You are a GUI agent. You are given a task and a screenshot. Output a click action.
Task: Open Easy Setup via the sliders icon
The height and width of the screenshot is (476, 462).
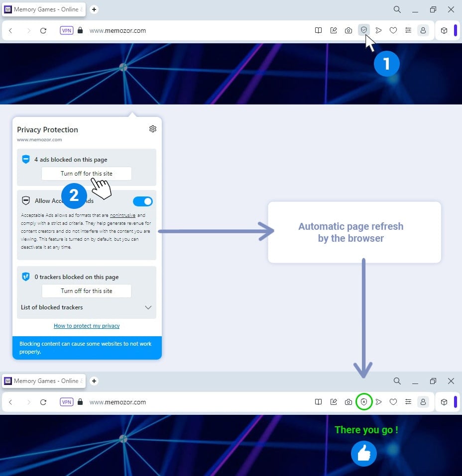click(408, 30)
